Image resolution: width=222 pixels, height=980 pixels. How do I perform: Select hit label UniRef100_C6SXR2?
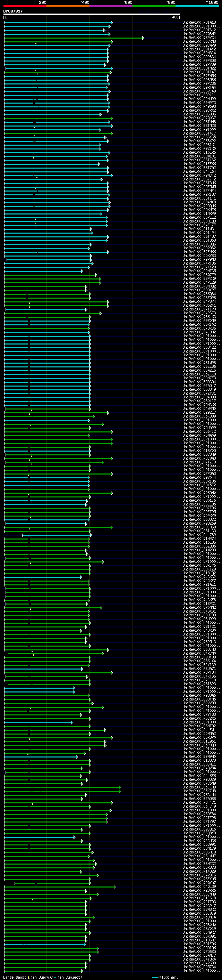tap(199, 141)
